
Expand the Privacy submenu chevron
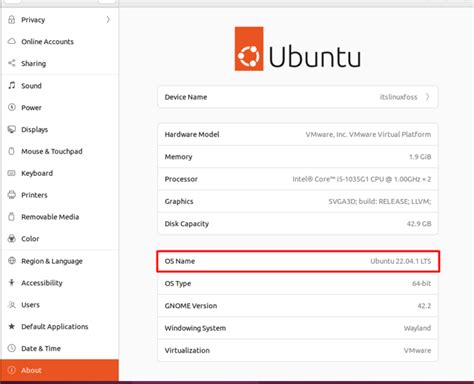108,20
